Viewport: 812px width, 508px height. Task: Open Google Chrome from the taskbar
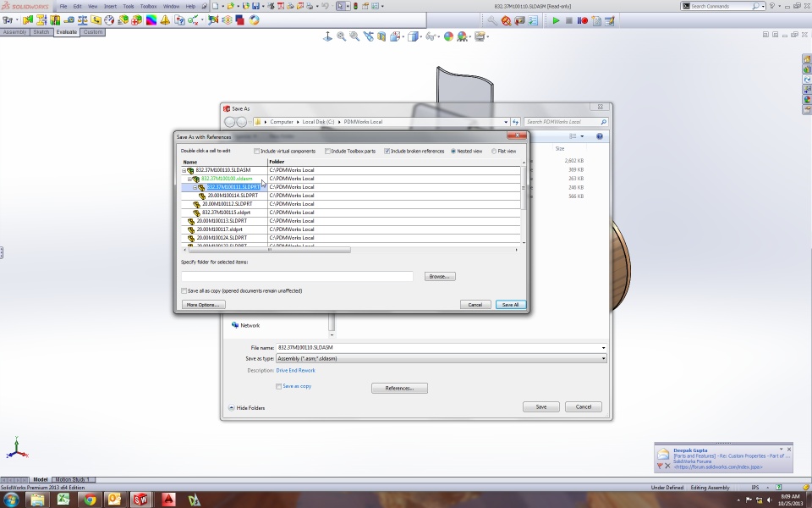[x=90, y=500]
